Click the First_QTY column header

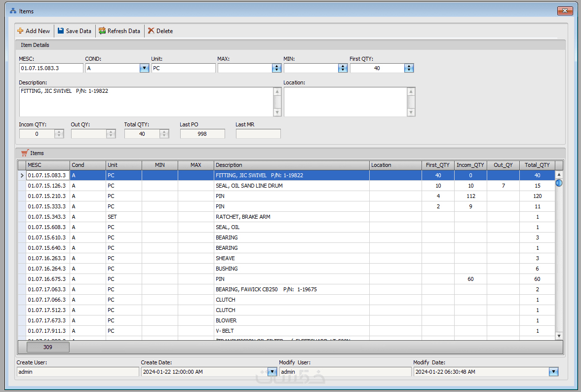(438, 165)
